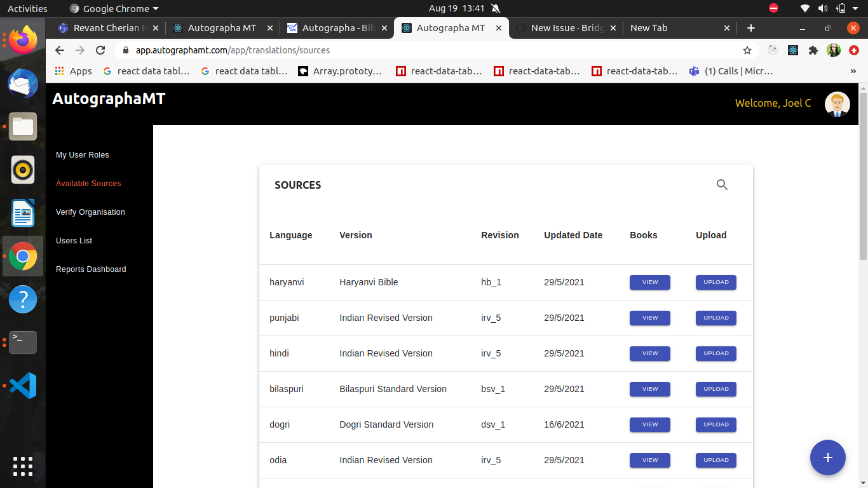868x488 pixels.
Task: Expand hidden bookmarks using the overflow chevron
Action: coord(854,71)
